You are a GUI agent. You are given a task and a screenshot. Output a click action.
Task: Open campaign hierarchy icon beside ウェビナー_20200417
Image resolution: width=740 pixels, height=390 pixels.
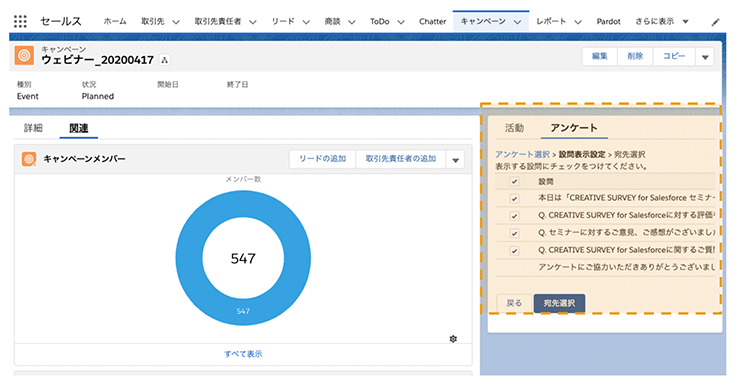[x=164, y=60]
